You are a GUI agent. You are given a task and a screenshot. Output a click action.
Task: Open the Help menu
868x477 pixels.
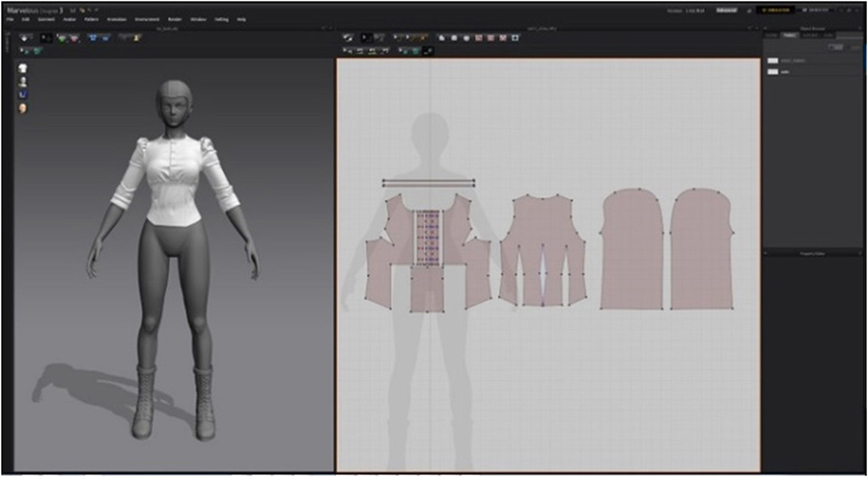[240, 19]
